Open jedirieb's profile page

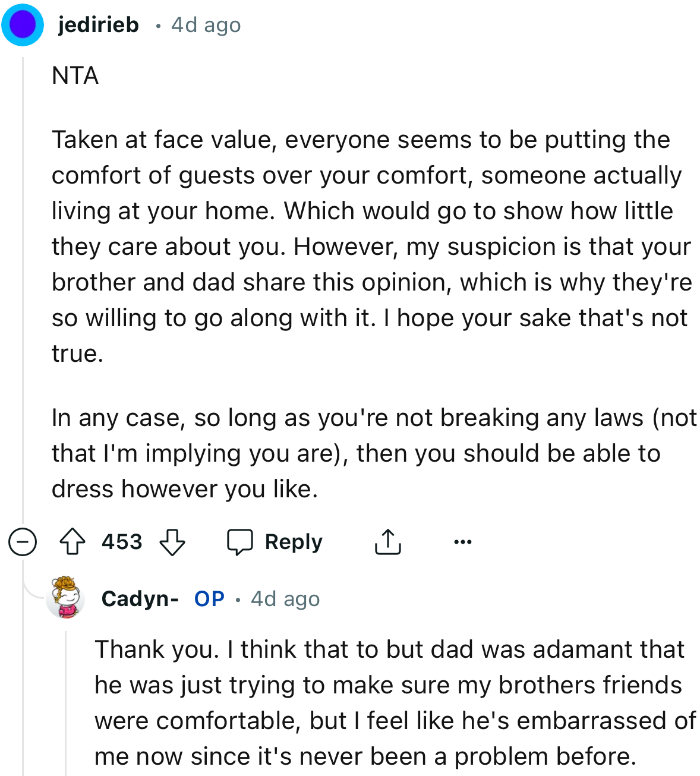coord(97,24)
